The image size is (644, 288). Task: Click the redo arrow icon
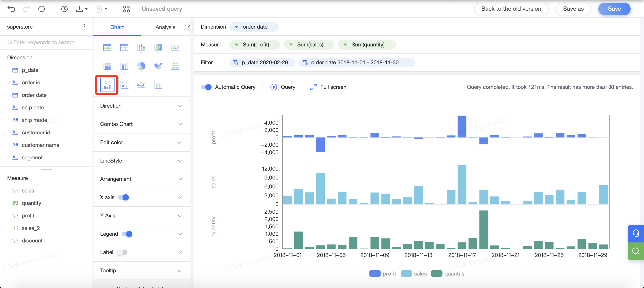[x=26, y=9]
